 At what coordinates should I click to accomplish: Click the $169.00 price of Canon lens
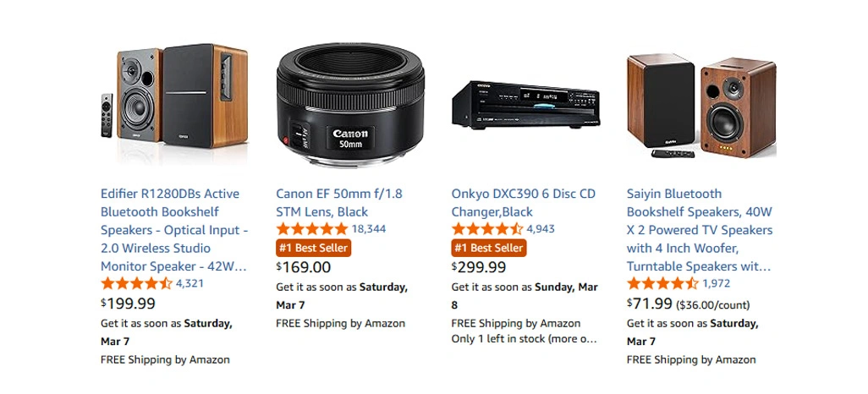304,267
